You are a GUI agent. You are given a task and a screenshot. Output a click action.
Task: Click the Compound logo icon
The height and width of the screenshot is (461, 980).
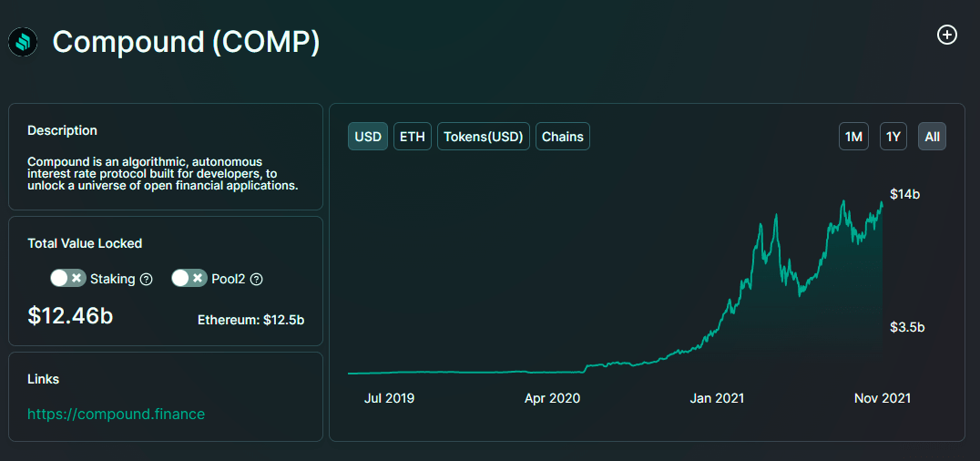click(x=23, y=42)
